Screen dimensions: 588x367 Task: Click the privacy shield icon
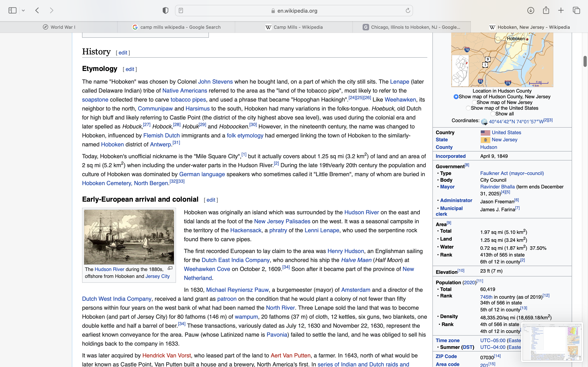[x=165, y=10]
